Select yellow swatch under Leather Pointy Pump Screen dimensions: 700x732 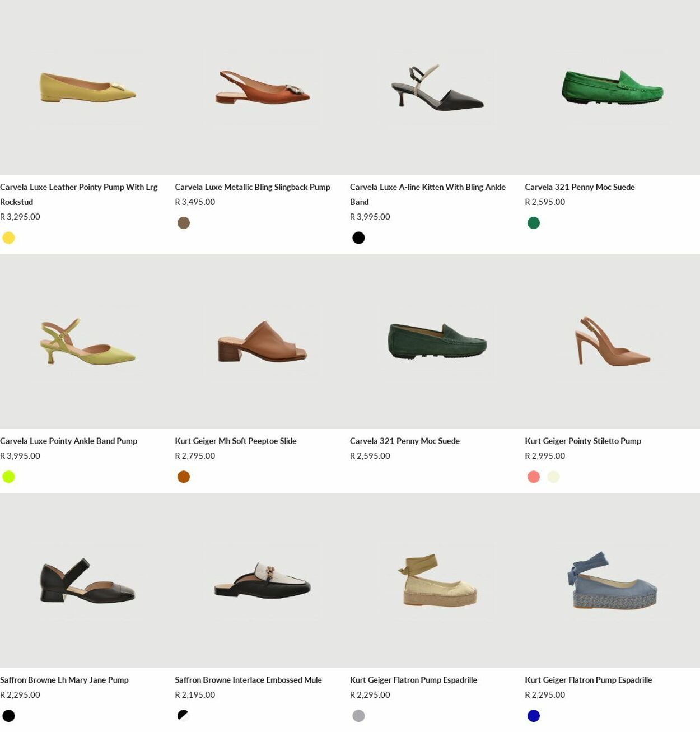click(9, 238)
